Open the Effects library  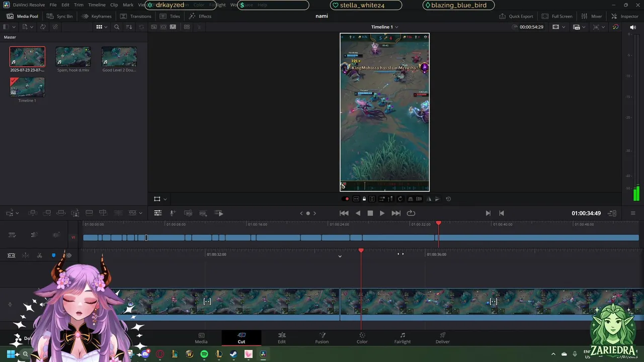[200, 16]
